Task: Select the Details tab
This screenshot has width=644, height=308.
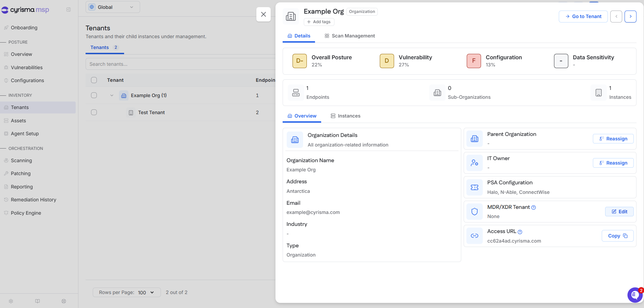Action: tap(299, 36)
